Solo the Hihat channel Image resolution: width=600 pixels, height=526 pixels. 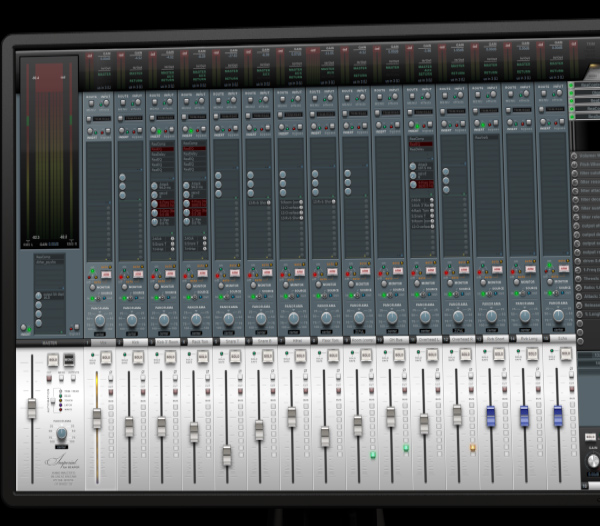point(300,356)
